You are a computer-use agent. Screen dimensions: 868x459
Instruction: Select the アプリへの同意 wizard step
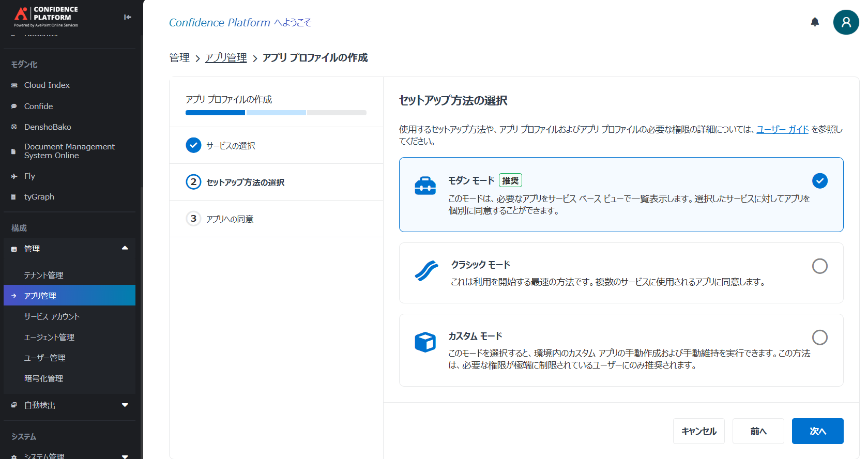pos(276,219)
